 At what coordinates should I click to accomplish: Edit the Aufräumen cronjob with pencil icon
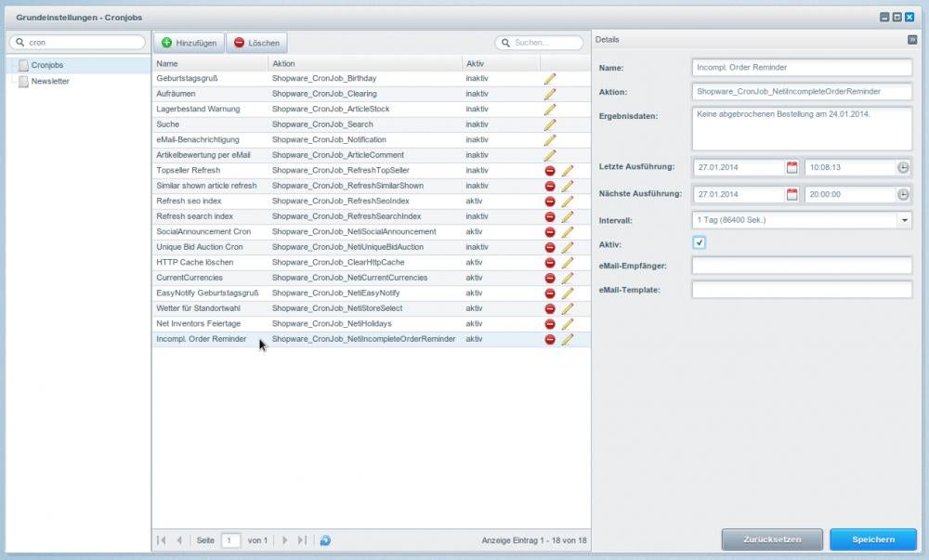coord(550,94)
